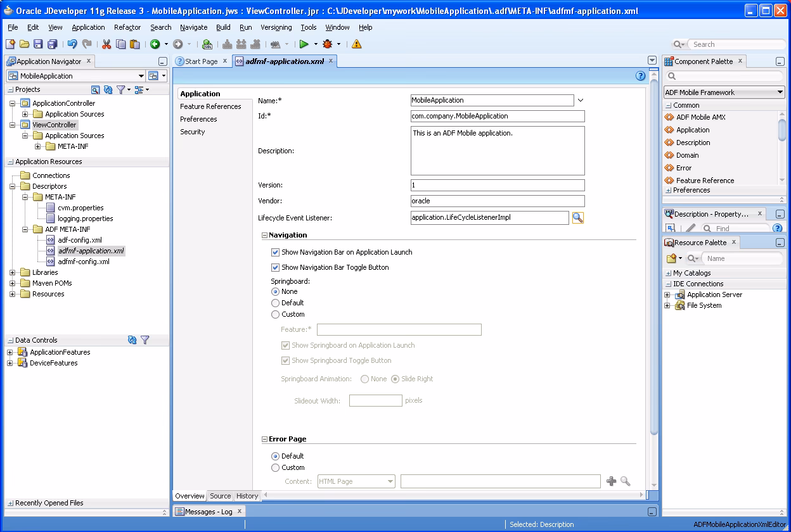Select ADF Mobile AMX palette component
Image resolution: width=791 pixels, height=532 pixels.
pos(700,117)
